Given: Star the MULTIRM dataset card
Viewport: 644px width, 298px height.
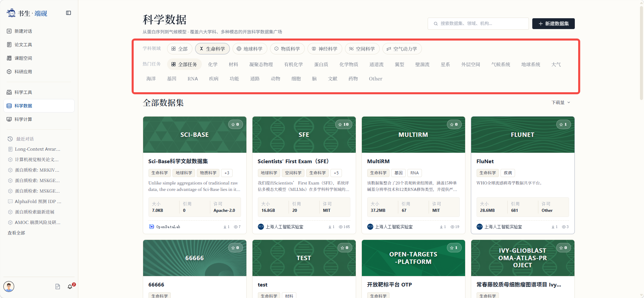Looking at the screenshot, I should pyautogui.click(x=454, y=124).
